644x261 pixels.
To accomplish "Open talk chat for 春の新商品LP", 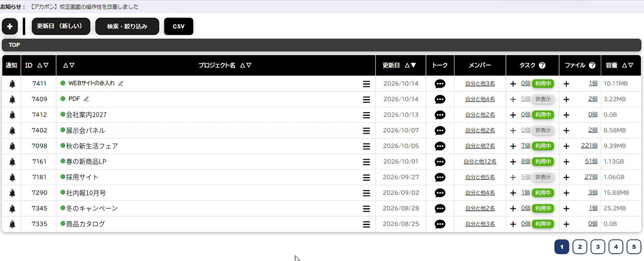I will (440, 162).
